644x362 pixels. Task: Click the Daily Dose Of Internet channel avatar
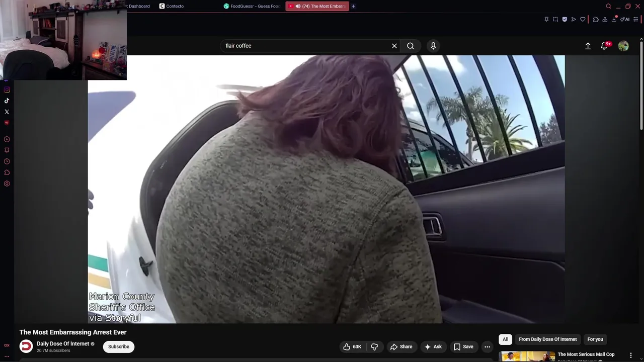(26, 346)
